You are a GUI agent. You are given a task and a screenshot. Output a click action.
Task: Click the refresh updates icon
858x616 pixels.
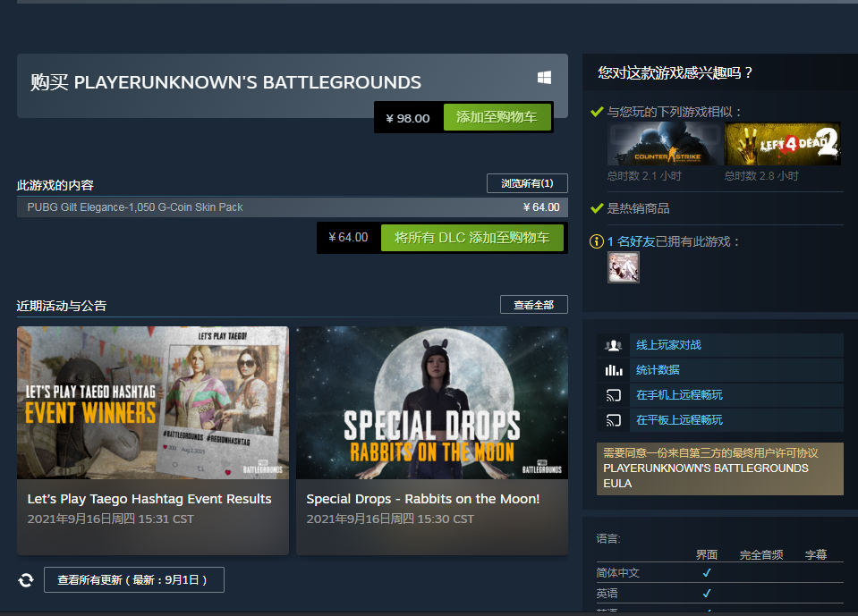[26, 580]
